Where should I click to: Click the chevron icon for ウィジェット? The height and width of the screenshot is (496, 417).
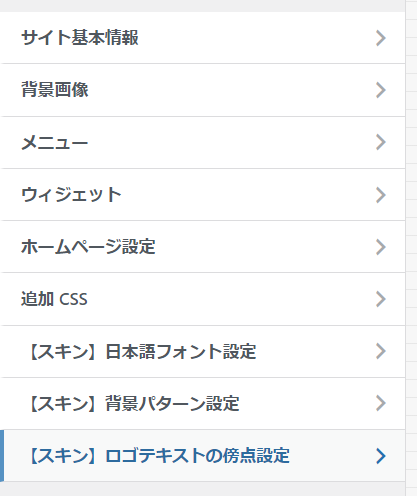point(381,195)
